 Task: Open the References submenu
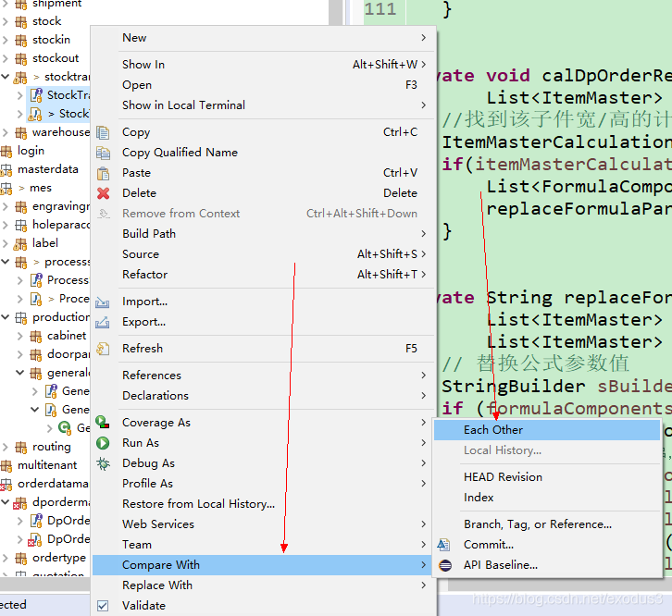click(x=264, y=376)
